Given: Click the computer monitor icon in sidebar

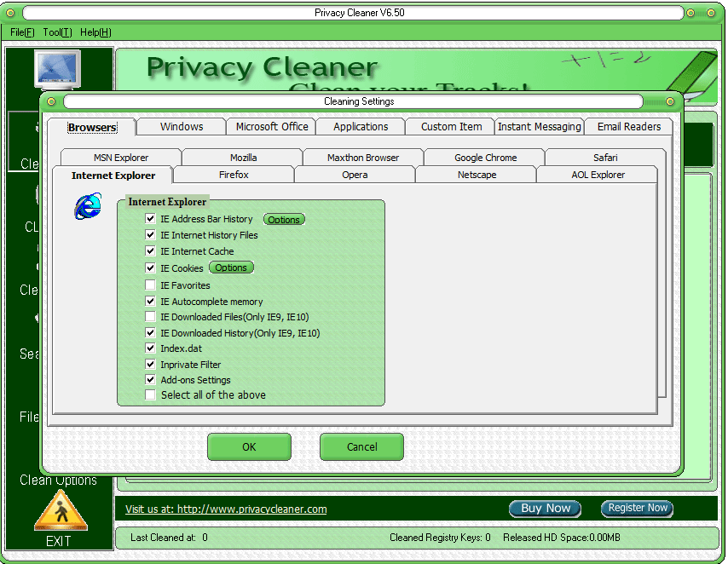Looking at the screenshot, I should (x=58, y=70).
